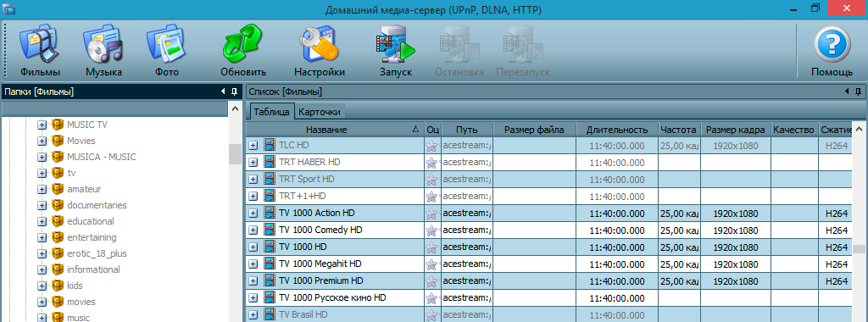Screen dimensions: 868x322
Task: Select the TV 1000 Comedy HD row name
Action: 320,230
